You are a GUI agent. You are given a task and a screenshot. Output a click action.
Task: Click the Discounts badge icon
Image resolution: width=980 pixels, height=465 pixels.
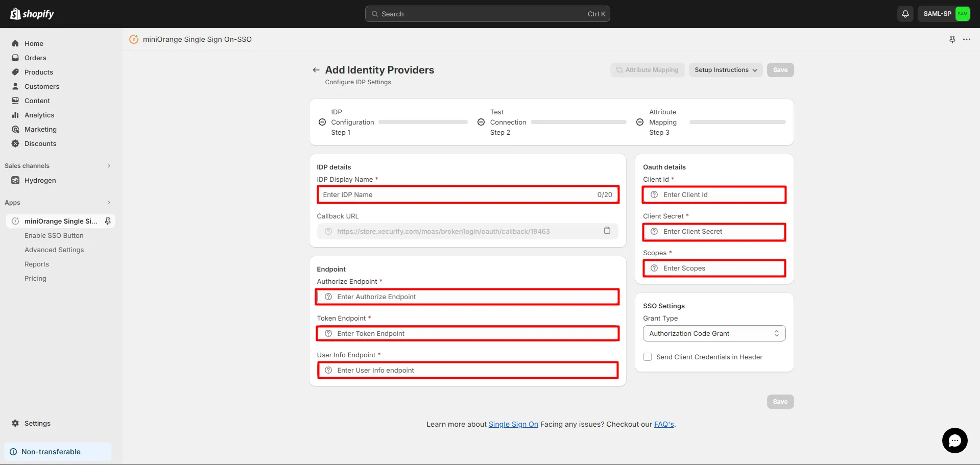(15, 143)
